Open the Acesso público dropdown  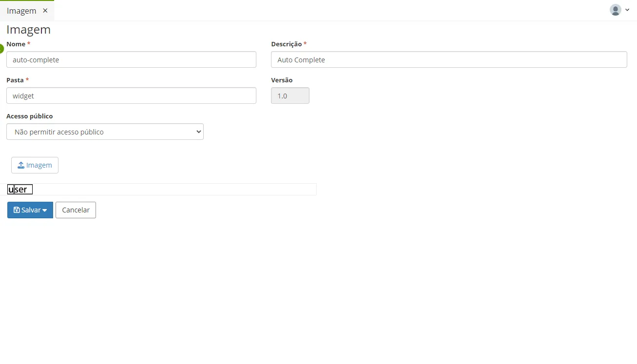coord(105,132)
